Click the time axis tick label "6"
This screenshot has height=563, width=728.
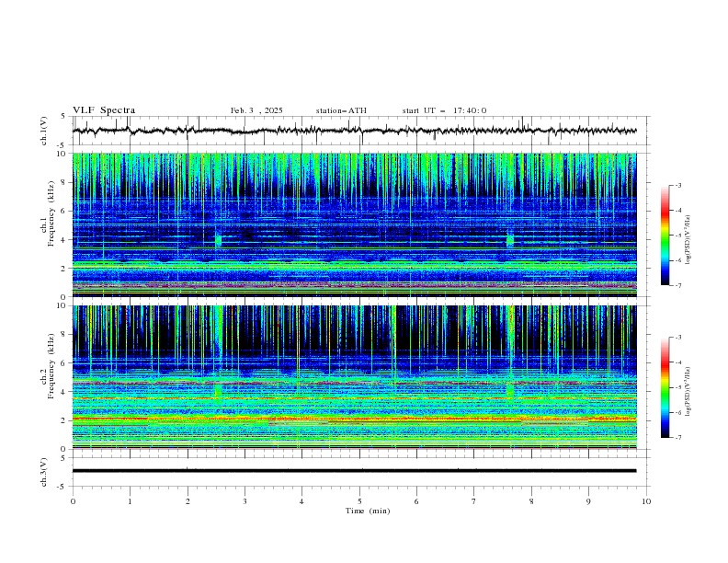coord(416,501)
